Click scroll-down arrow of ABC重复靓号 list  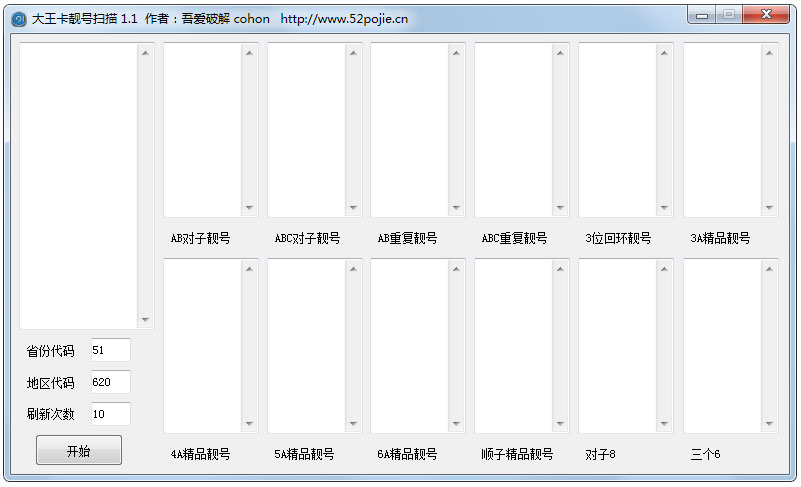tap(560, 208)
